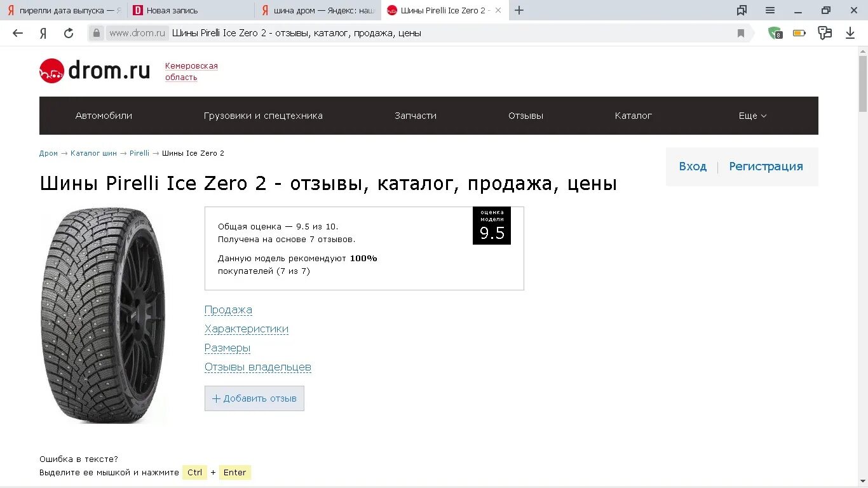Click the page vertical scrollbar thumb

tap(863, 84)
